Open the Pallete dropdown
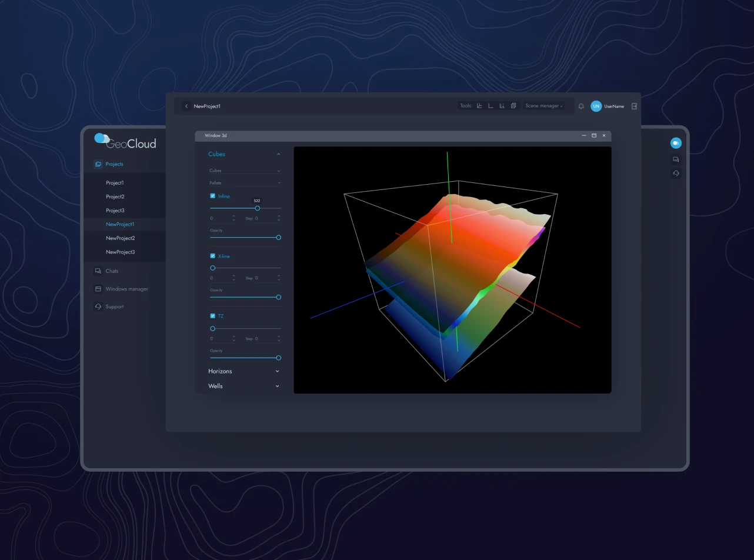754x560 pixels. 245,183
